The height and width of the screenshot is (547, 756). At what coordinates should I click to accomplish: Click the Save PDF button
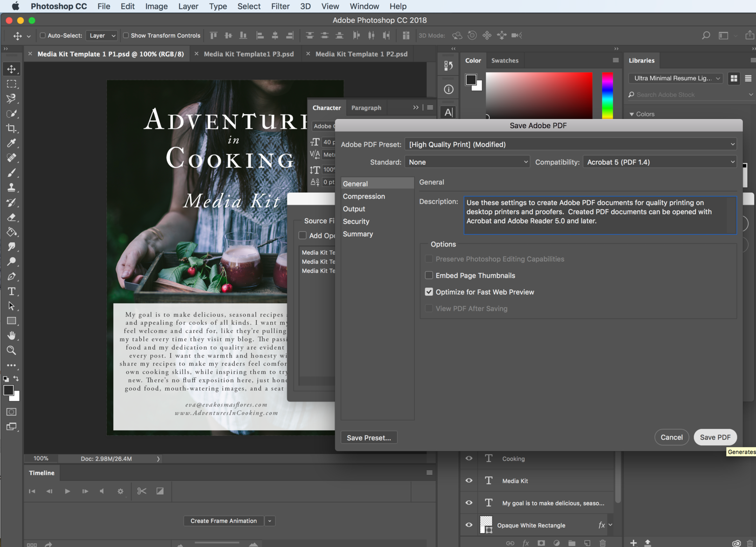point(715,437)
